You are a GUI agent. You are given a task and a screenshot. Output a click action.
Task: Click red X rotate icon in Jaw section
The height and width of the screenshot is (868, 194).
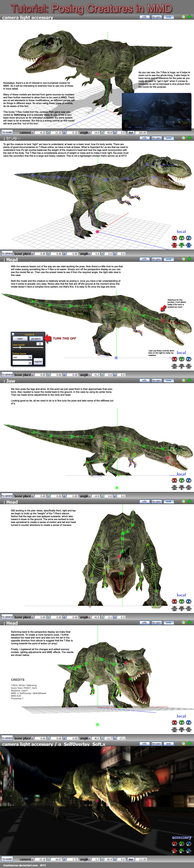[x=174, y=480]
